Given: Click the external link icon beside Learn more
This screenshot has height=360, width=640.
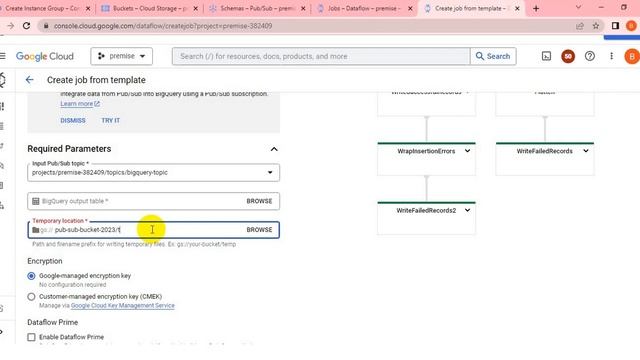Looking at the screenshot, I should (97, 104).
